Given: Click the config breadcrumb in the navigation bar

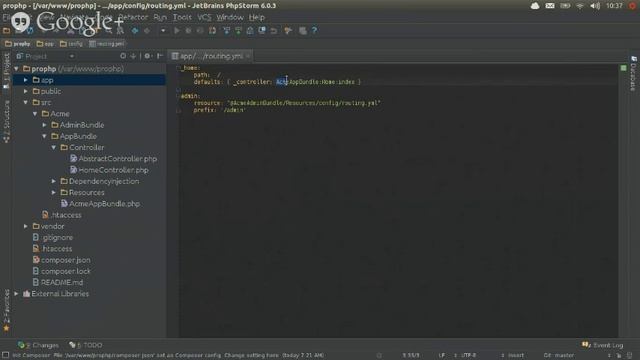Looking at the screenshot, I should (x=71, y=44).
